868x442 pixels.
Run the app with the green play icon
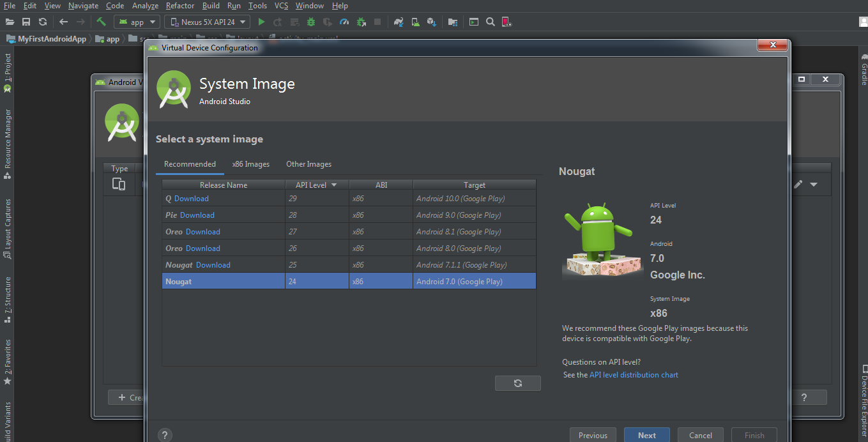(x=261, y=22)
